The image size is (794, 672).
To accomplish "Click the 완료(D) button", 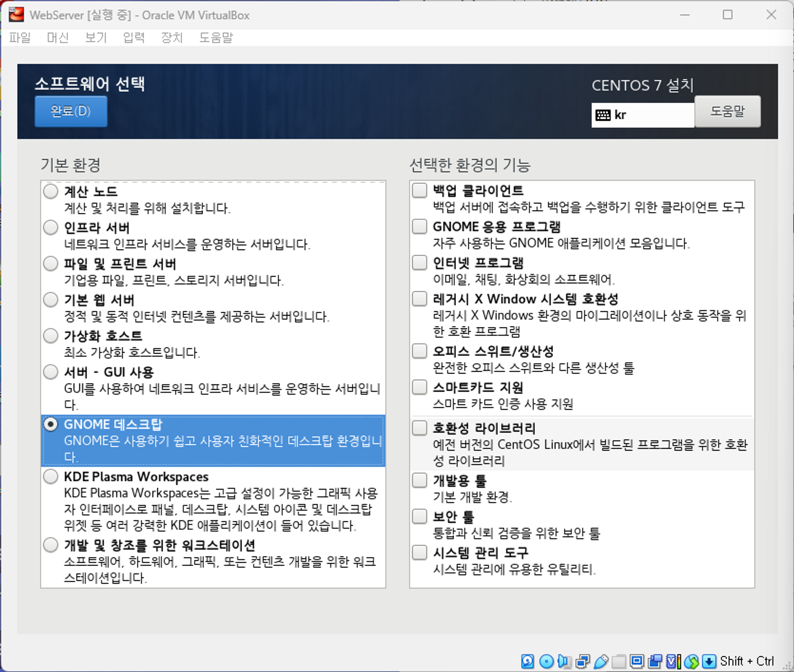I will [71, 111].
